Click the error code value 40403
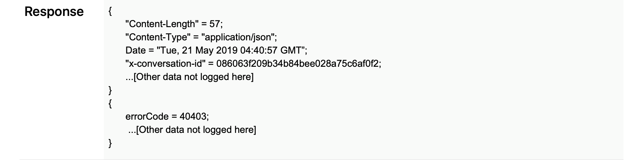The image size is (644, 160). 193,117
